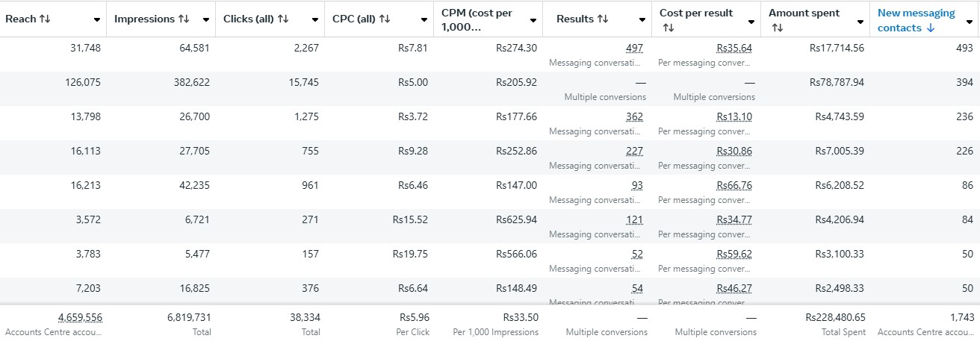Click the Rs35.64 cost per result
Screen dimensions: 980x359
[x=734, y=48]
